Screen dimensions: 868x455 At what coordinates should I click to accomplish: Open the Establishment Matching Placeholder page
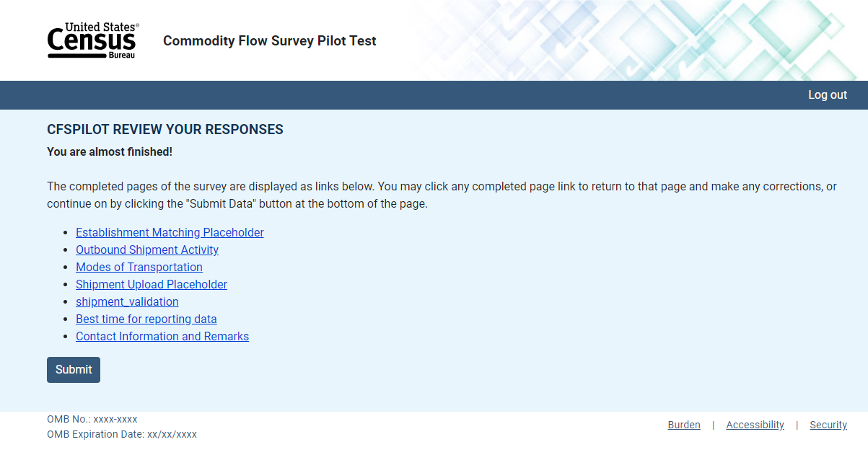click(170, 233)
